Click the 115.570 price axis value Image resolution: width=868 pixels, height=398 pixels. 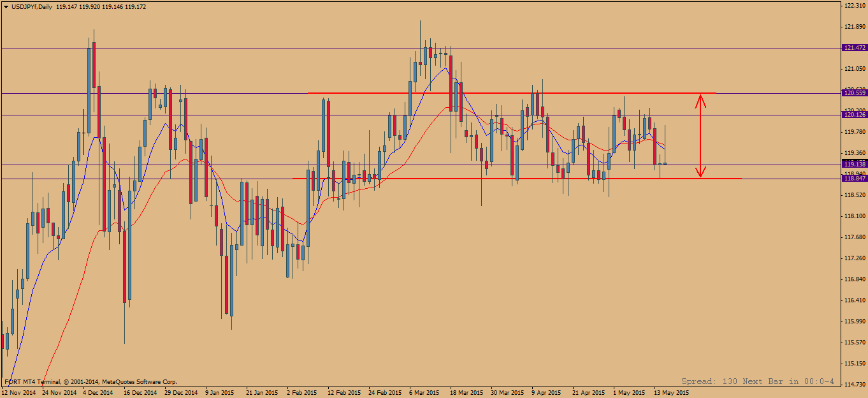pos(854,343)
